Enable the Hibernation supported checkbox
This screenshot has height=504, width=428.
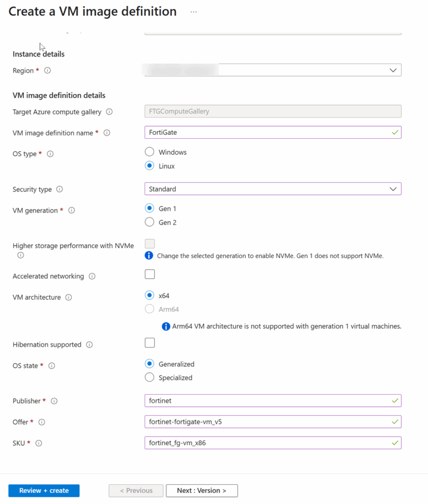[150, 343]
